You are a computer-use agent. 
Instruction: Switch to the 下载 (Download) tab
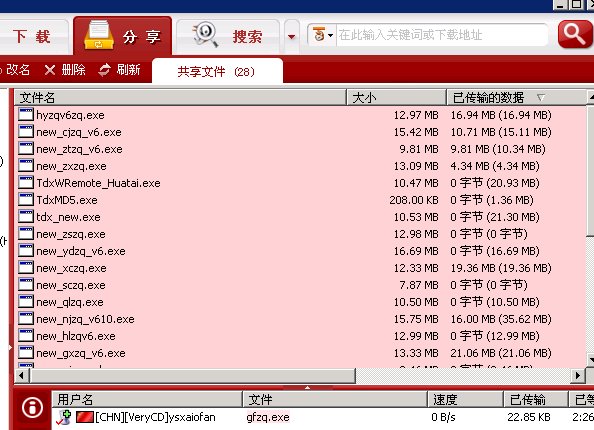pos(33,36)
